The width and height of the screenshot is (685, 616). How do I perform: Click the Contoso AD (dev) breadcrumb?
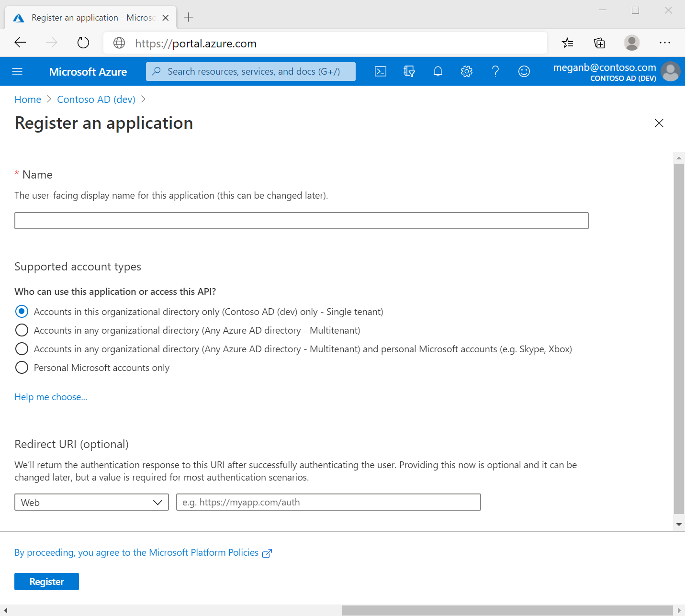pos(96,99)
